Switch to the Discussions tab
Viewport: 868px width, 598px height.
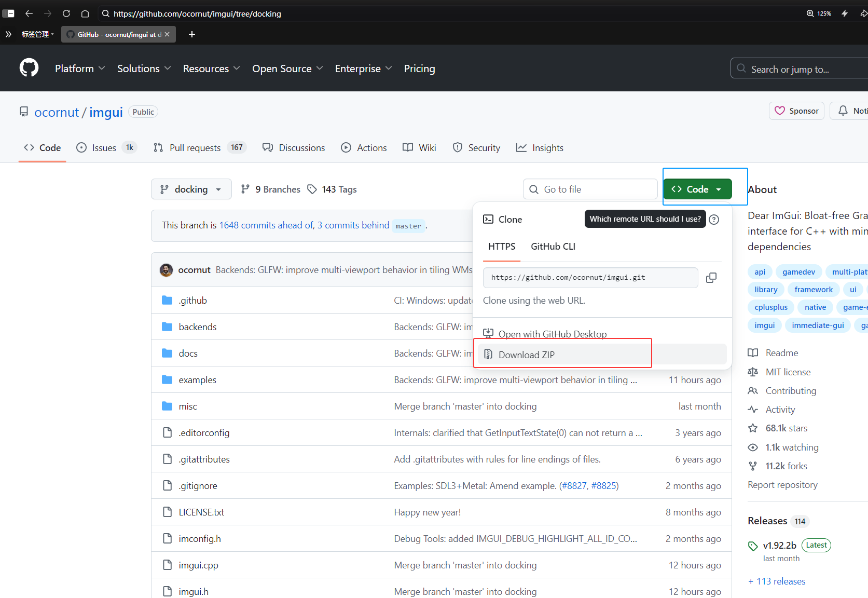[294, 148]
